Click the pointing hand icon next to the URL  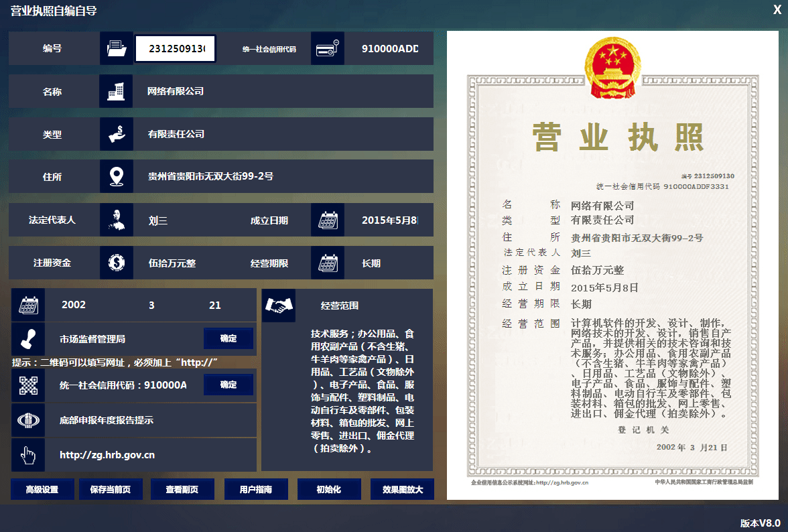[x=27, y=454]
